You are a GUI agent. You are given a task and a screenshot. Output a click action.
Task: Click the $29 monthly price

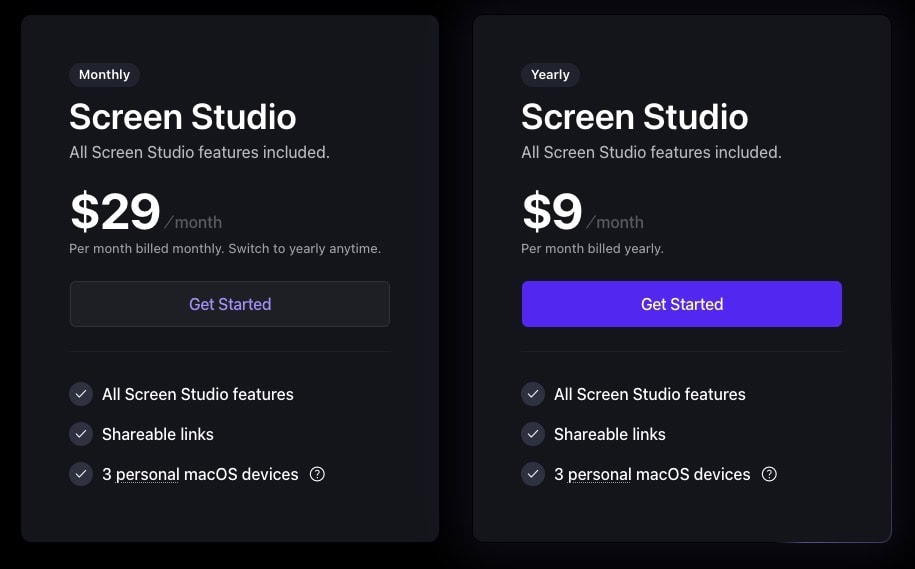pyautogui.click(x=115, y=212)
